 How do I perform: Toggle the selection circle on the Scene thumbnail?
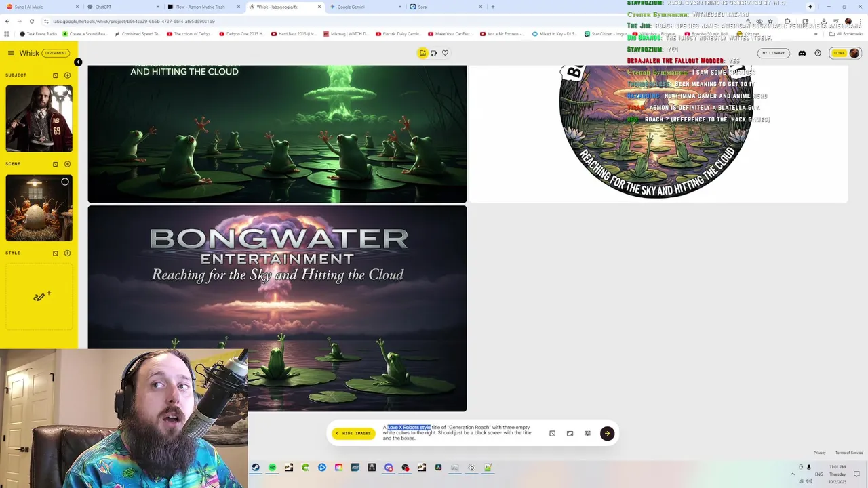tap(65, 182)
